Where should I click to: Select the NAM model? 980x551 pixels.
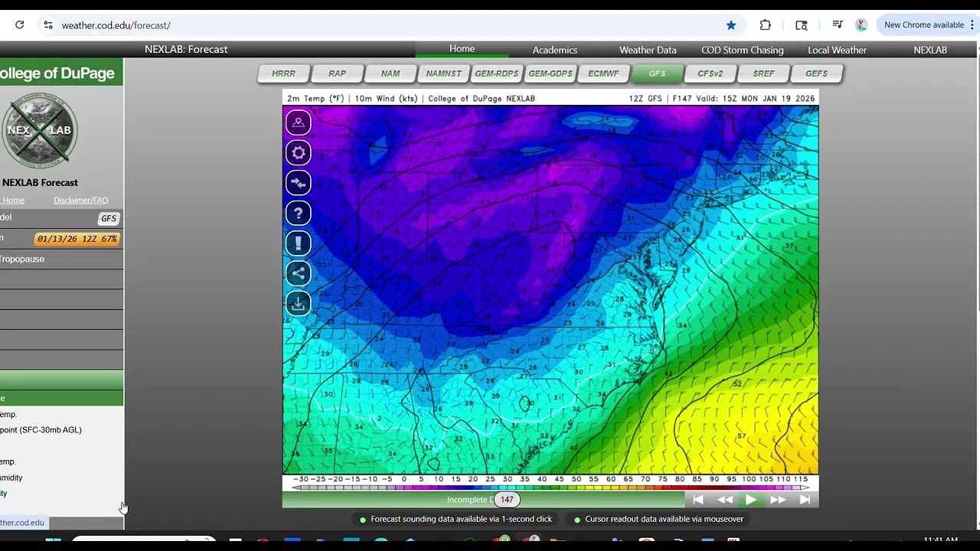(390, 73)
